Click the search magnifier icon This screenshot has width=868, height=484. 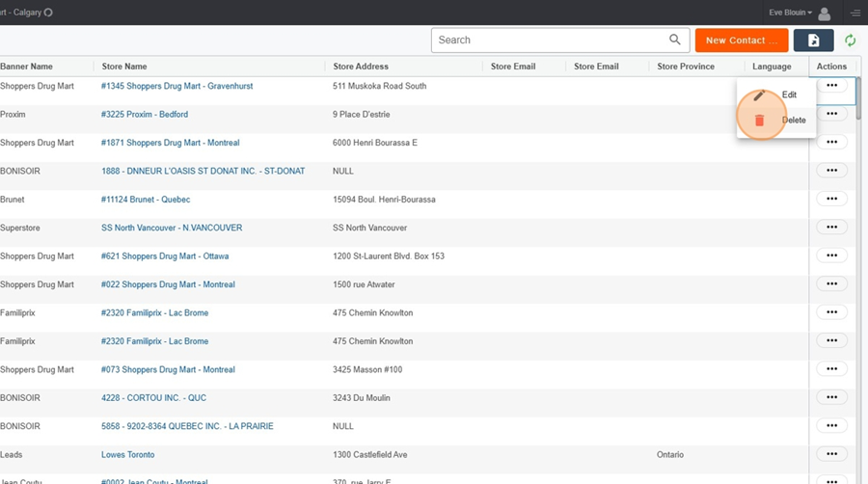click(675, 40)
